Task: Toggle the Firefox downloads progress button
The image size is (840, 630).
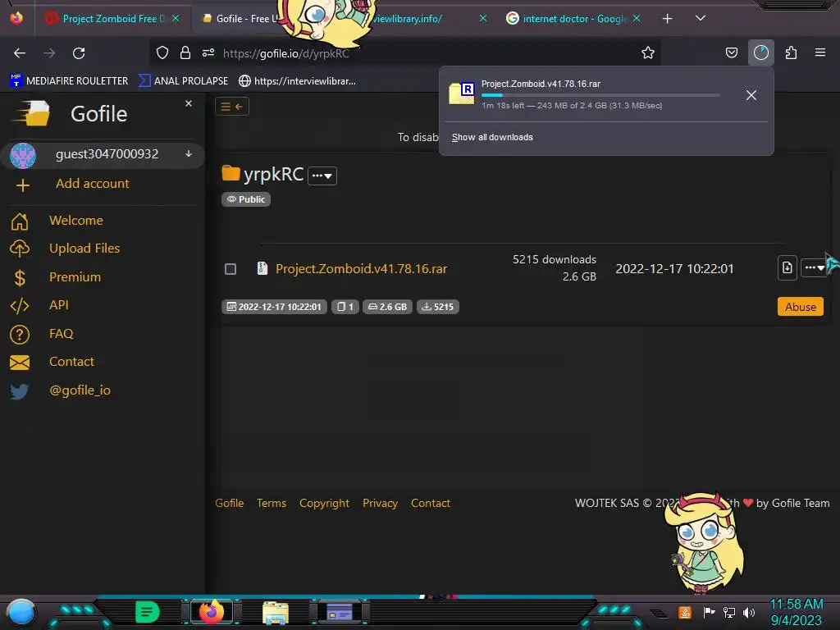Action: point(760,52)
